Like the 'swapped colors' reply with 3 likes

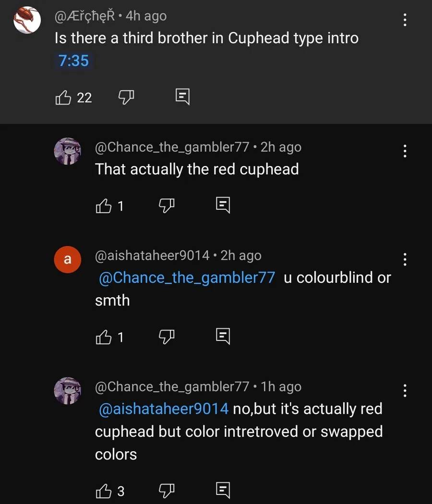pos(104,491)
